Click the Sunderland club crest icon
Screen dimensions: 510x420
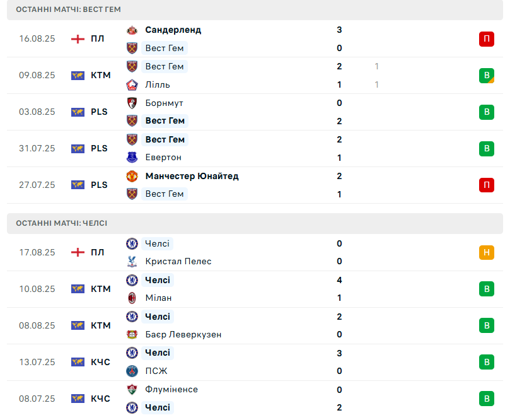(132, 30)
